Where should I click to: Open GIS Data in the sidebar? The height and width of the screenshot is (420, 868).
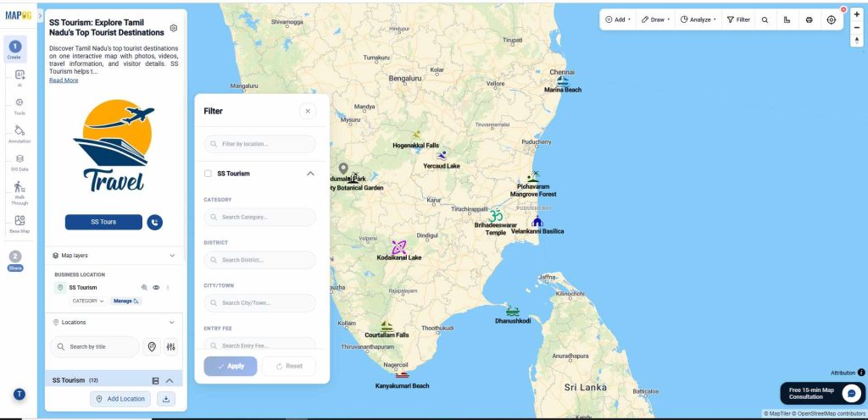(19, 162)
